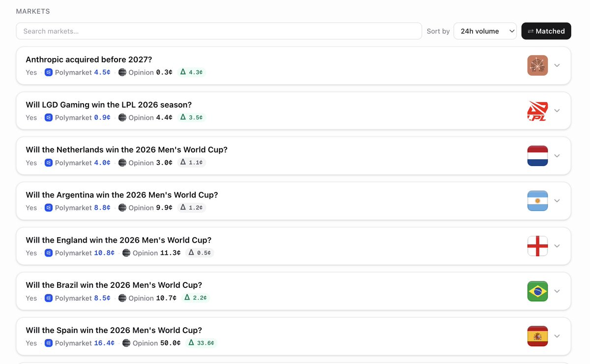Open the Netherlands 2026 World Cup market title
590x364 pixels.
click(x=127, y=150)
